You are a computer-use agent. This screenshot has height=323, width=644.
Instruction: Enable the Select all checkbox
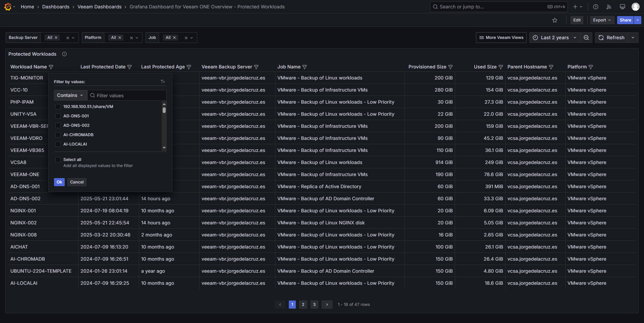point(58,160)
